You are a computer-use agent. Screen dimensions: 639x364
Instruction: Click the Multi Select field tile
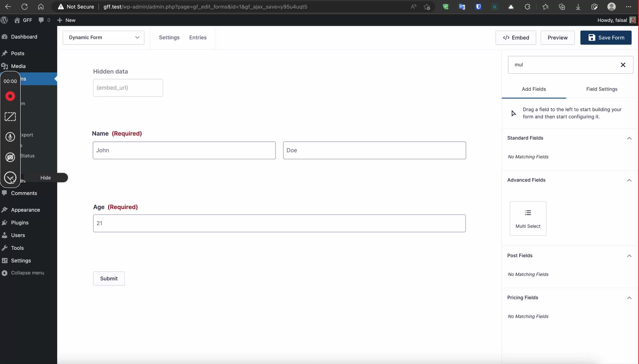528,218
